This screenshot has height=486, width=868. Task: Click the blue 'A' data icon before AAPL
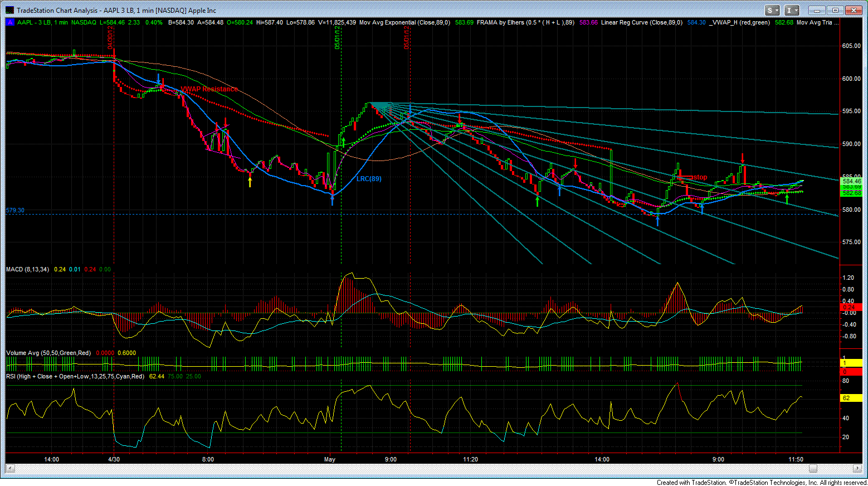click(x=9, y=23)
